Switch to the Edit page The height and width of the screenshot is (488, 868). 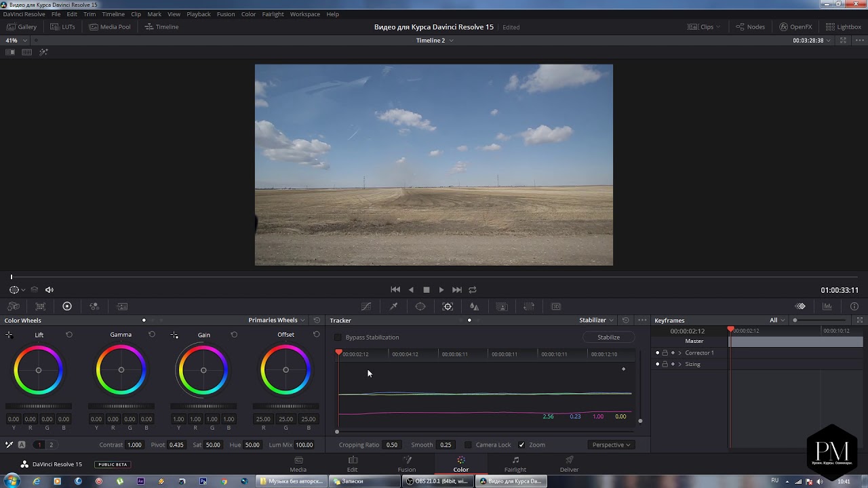(353, 464)
